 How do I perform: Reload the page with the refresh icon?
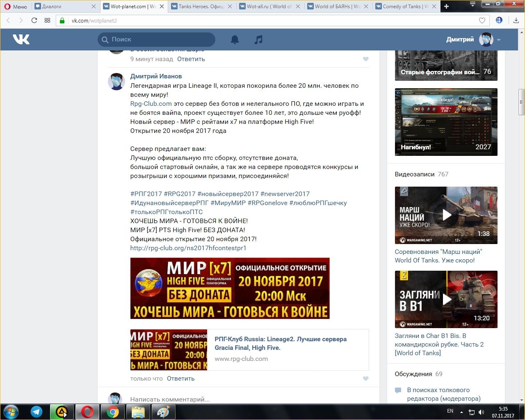pos(34,21)
